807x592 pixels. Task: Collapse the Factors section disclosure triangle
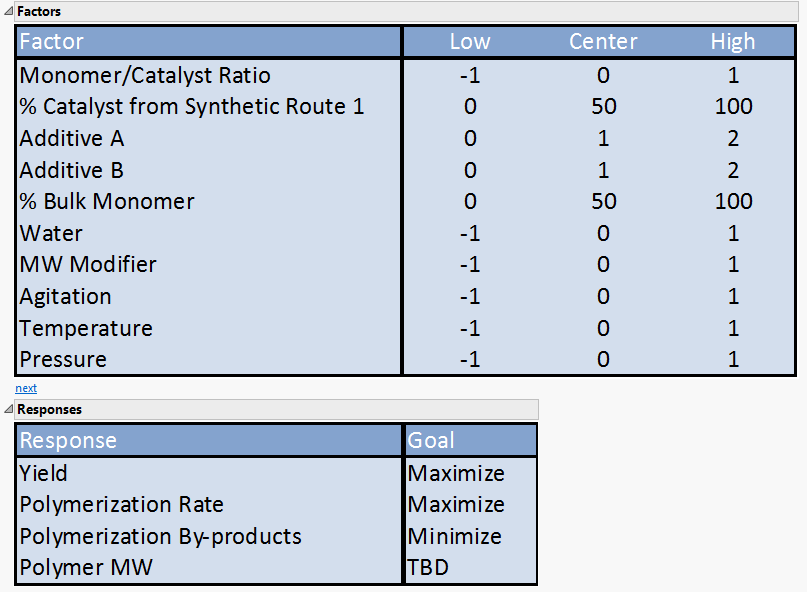click(x=8, y=11)
